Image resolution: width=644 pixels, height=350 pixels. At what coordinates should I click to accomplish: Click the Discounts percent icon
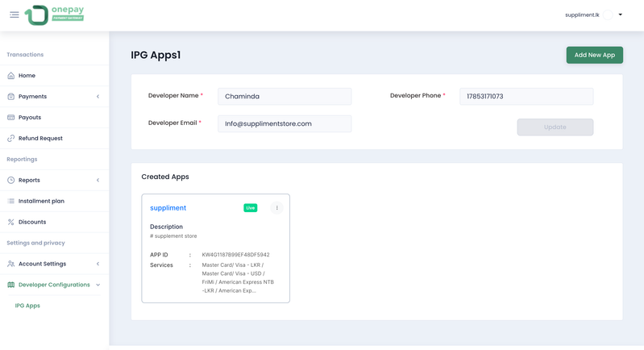click(11, 223)
